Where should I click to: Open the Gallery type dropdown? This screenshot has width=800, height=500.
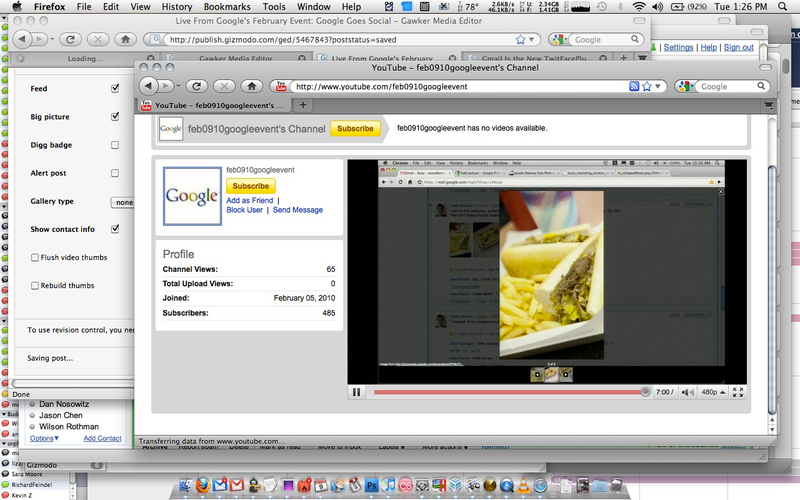(122, 203)
